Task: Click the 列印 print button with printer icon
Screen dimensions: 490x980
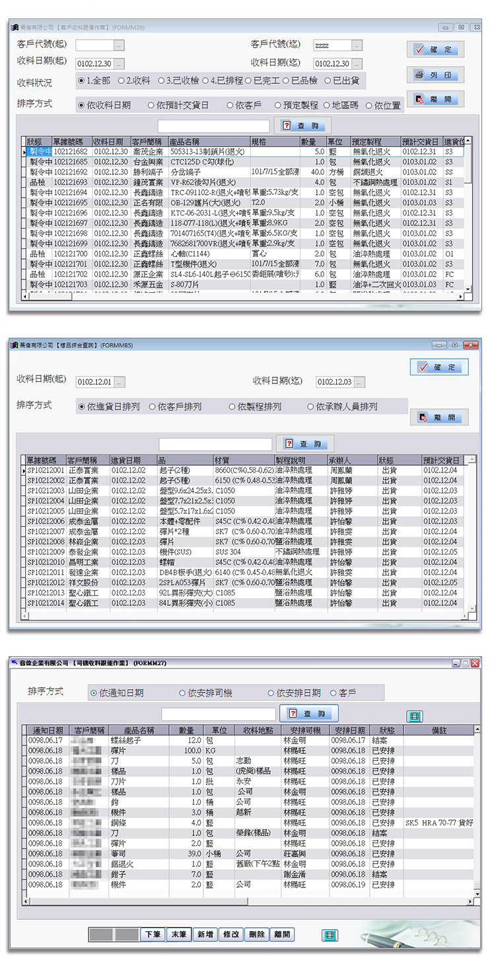Action: (x=435, y=75)
